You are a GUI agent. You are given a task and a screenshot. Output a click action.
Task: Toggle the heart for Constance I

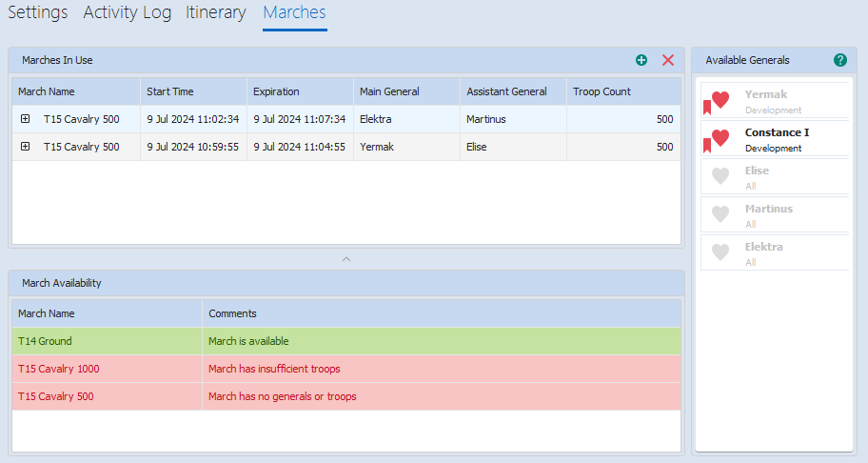tap(720, 138)
